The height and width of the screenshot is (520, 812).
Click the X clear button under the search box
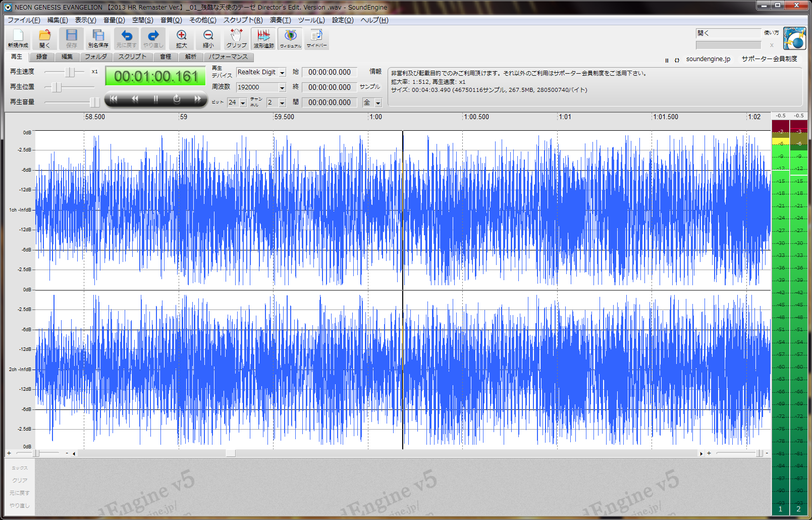(772, 45)
